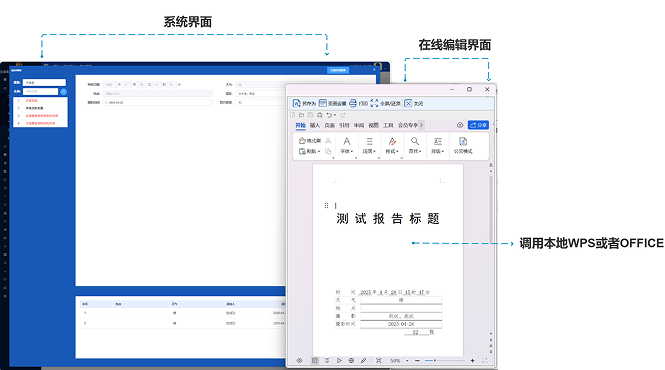
Task: Open the 50% zoom level dropdown
Action: click(x=400, y=361)
